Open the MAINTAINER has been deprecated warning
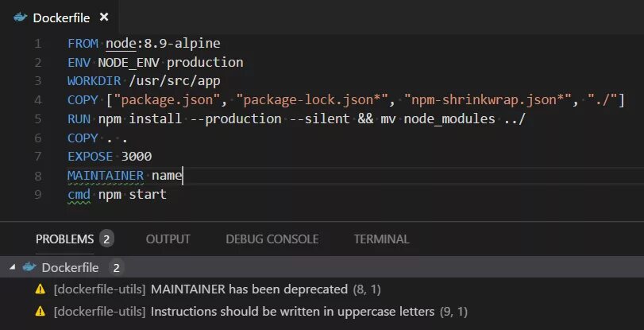644x330 pixels. click(x=249, y=289)
